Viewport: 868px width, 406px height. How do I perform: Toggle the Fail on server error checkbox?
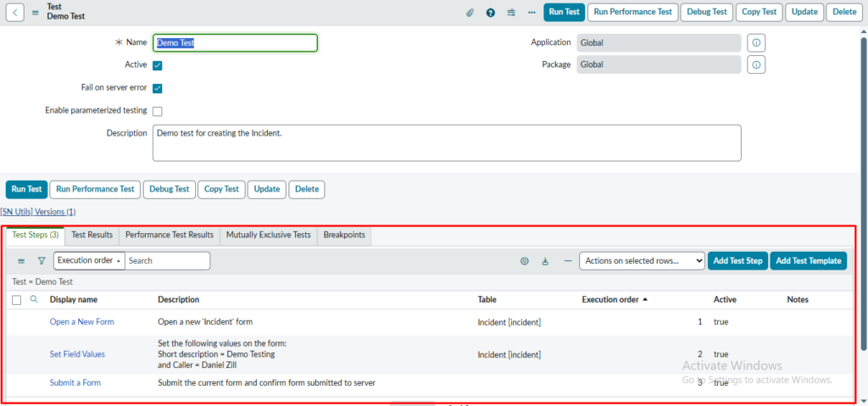point(158,87)
